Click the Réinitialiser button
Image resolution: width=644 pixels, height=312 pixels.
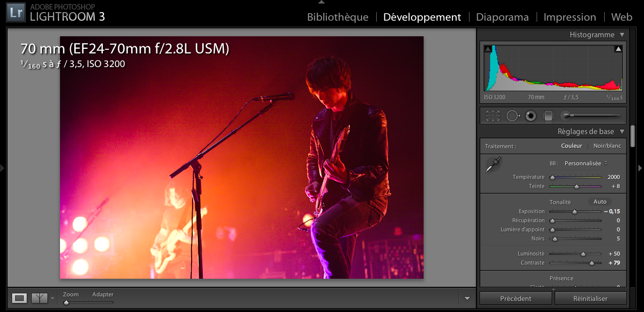pyautogui.click(x=590, y=298)
